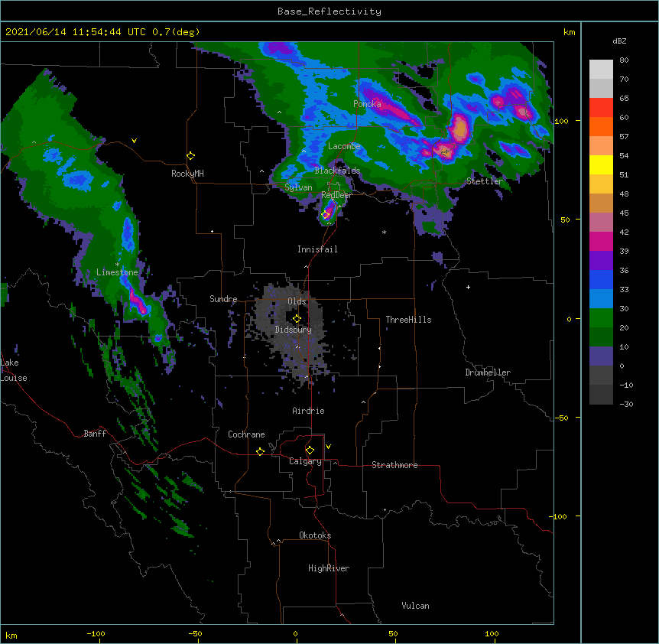This screenshot has width=659, height=644.
Task: Click the km unit label at bottom left
Action: (x=11, y=635)
